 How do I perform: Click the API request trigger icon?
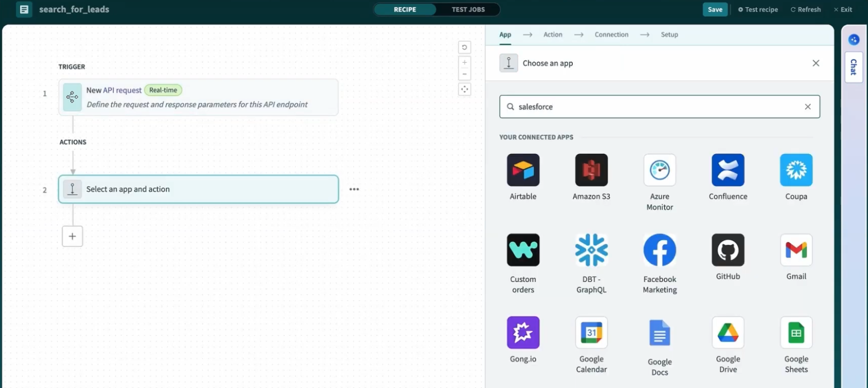73,97
